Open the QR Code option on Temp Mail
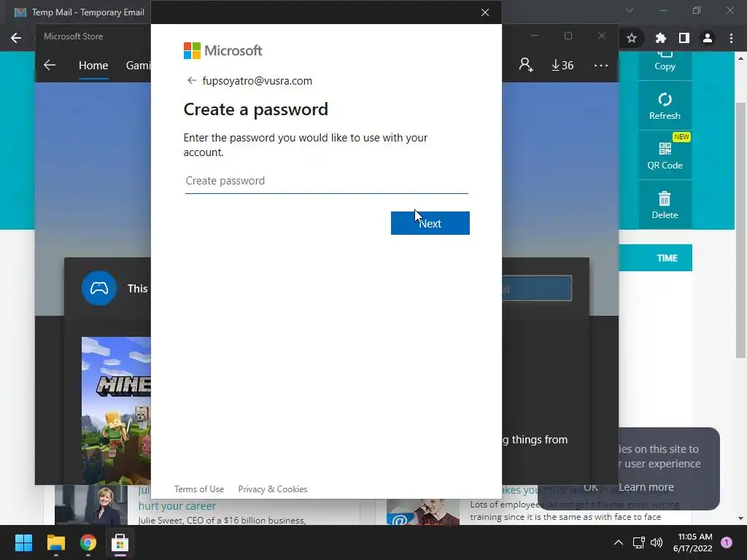This screenshot has width=747, height=560. [665, 156]
